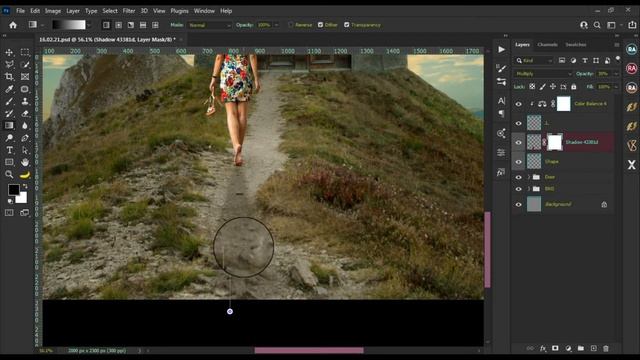Hide the Shape layer

pyautogui.click(x=518, y=162)
